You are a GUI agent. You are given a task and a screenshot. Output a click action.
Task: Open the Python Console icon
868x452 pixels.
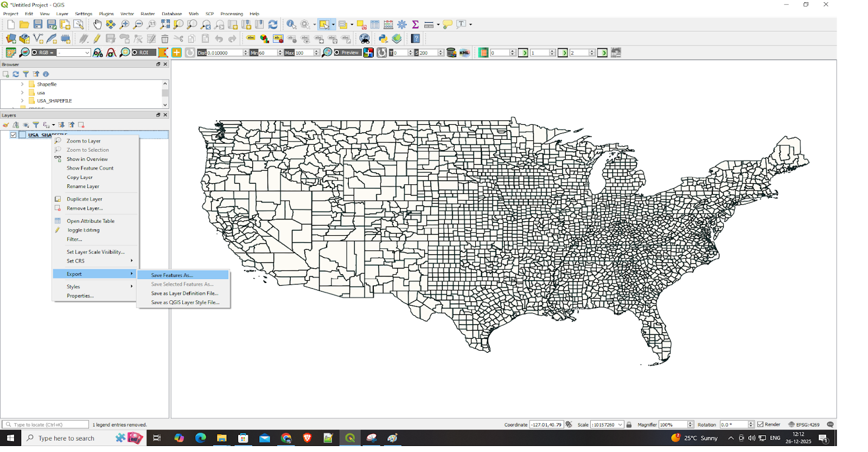point(383,38)
